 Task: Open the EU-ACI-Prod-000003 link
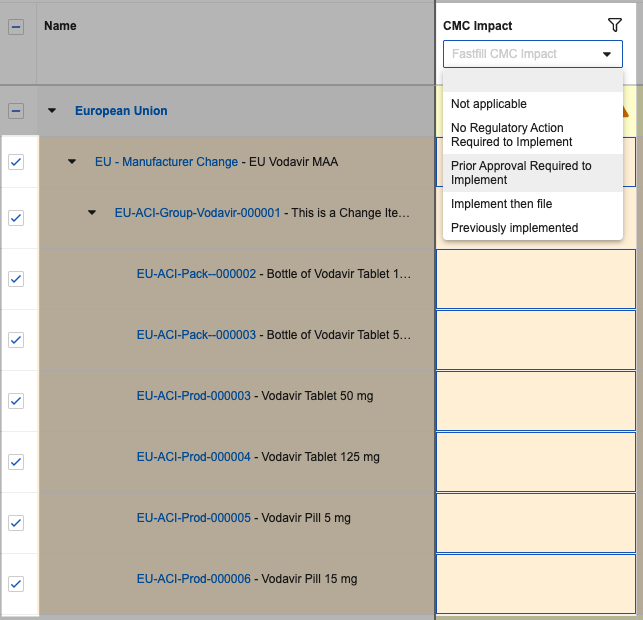click(x=193, y=396)
